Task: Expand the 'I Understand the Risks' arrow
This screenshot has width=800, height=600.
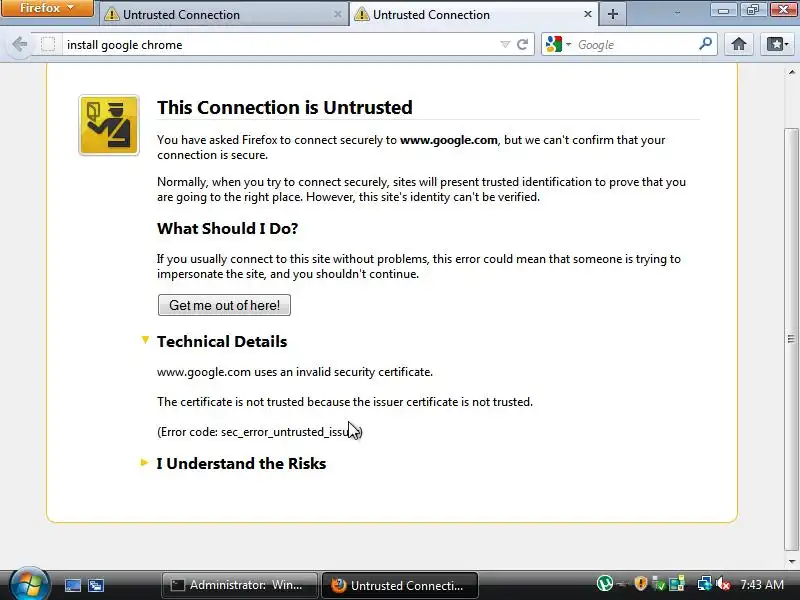Action: pos(144,463)
